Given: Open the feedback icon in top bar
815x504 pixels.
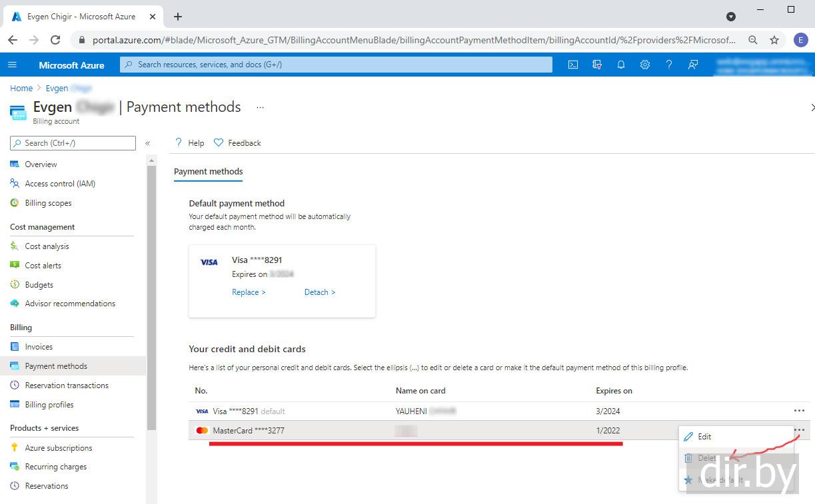Looking at the screenshot, I should pos(693,65).
